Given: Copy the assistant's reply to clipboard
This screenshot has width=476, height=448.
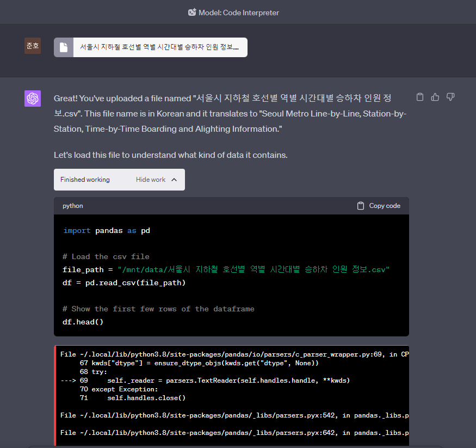Looking at the screenshot, I should click(419, 96).
